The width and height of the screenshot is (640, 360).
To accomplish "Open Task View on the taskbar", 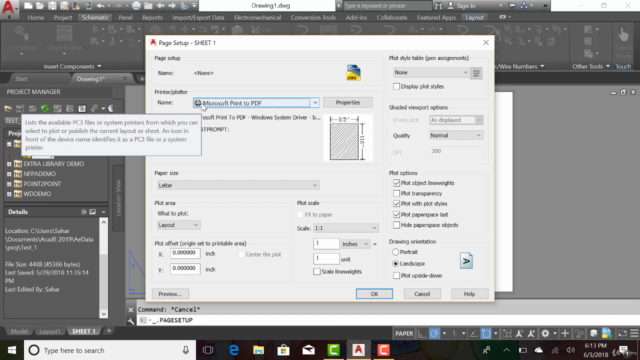I will pyautogui.click(x=208, y=350).
